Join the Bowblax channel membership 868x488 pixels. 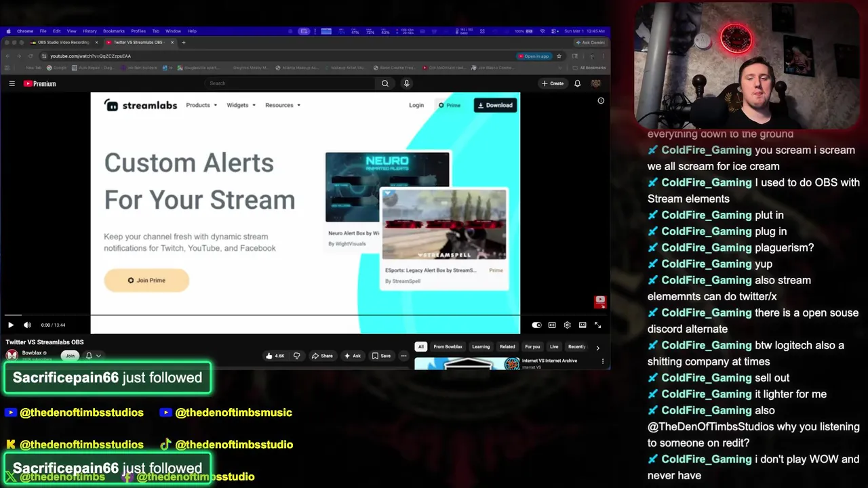coord(70,356)
